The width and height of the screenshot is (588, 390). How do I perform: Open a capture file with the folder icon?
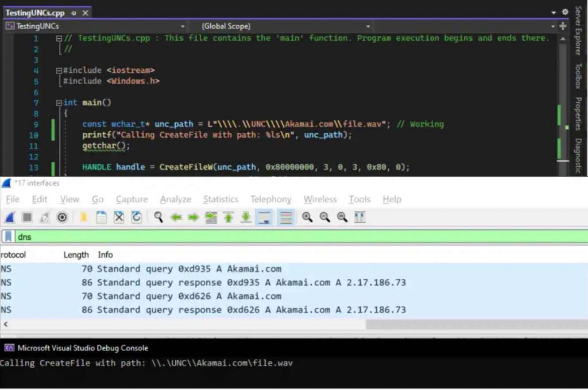pyautogui.click(x=83, y=217)
